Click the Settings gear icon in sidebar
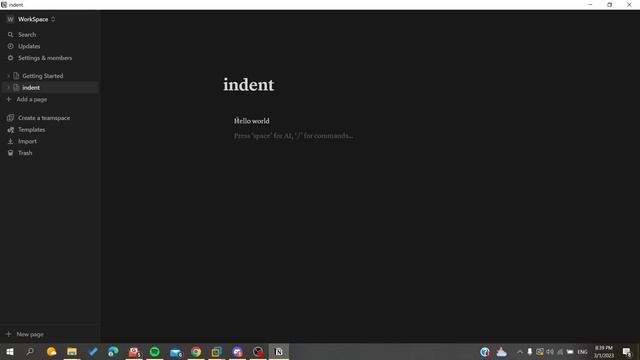640x360 pixels. tap(11, 58)
